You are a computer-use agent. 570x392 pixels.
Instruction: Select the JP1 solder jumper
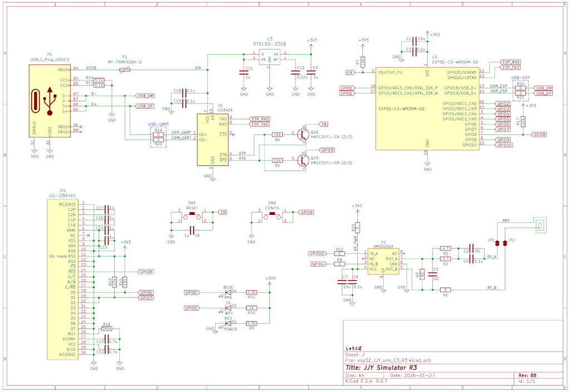coord(498,243)
